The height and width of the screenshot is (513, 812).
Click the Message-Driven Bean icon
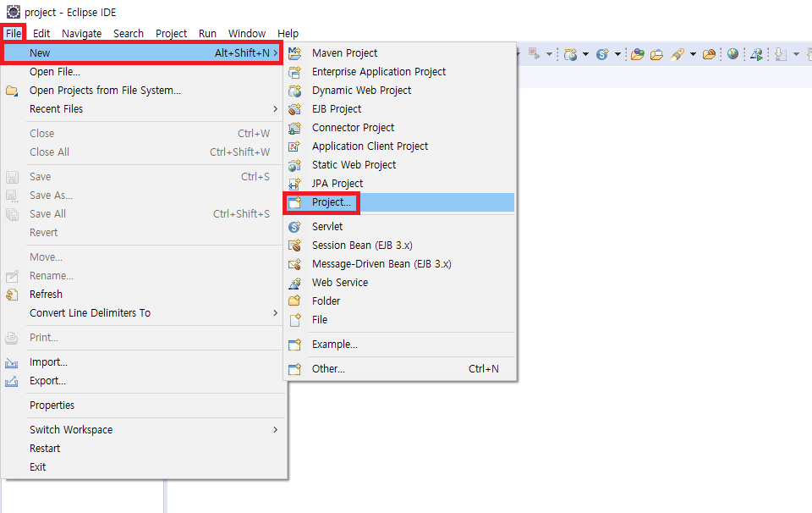pos(294,264)
